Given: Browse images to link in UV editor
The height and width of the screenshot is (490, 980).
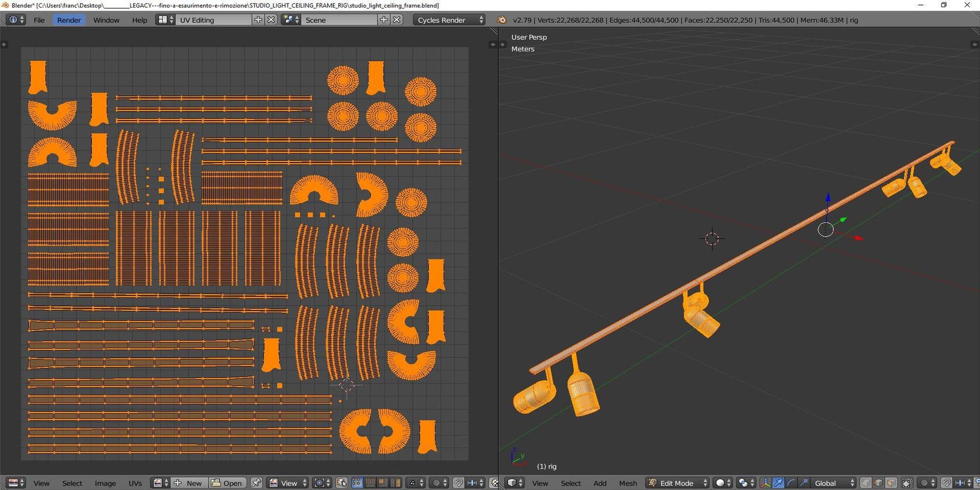Looking at the screenshot, I should 160,483.
